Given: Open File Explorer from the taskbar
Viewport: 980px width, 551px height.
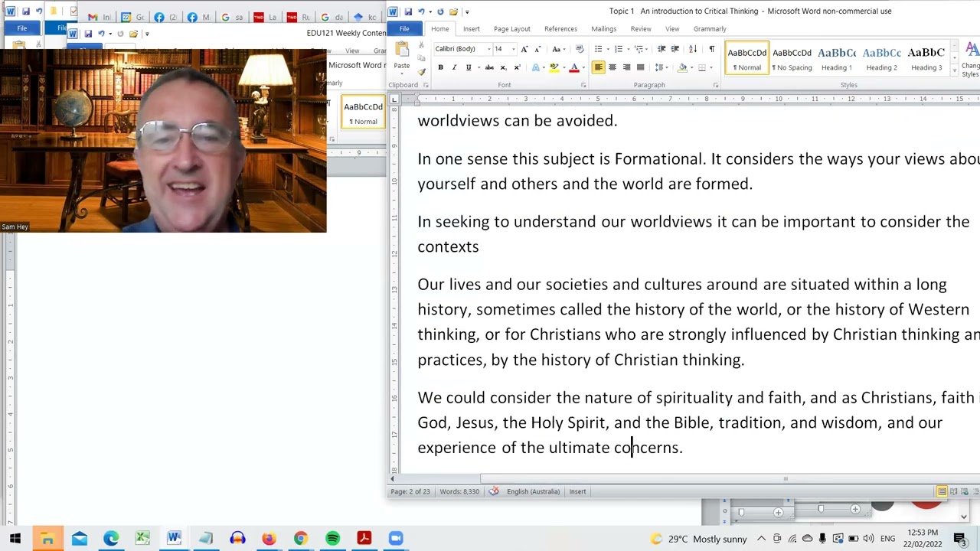Looking at the screenshot, I should tap(47, 539).
